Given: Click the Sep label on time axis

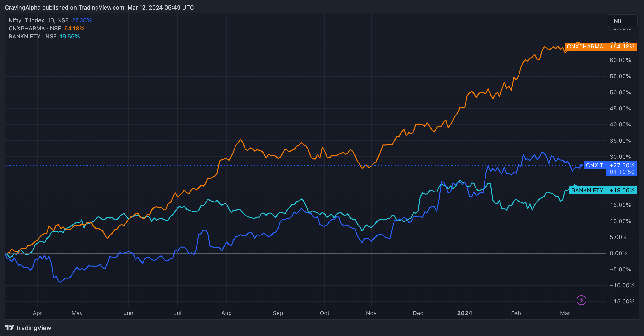Looking at the screenshot, I should tap(278, 313).
